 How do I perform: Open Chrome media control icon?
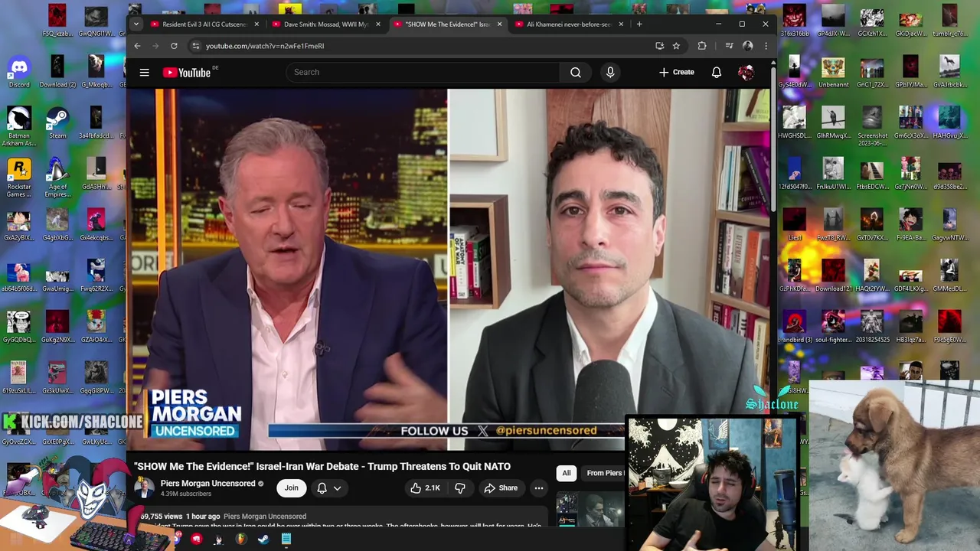coord(728,46)
